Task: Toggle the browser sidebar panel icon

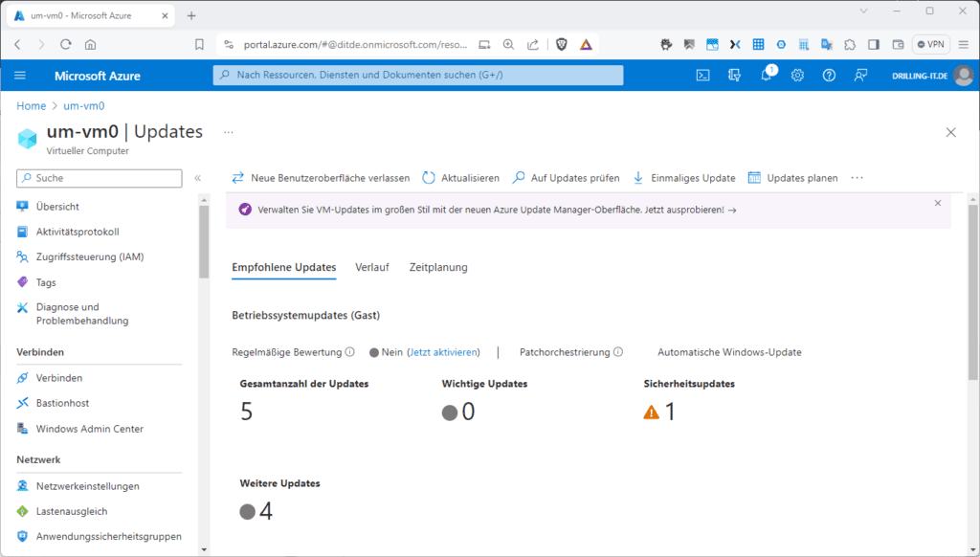Action: coord(874,44)
